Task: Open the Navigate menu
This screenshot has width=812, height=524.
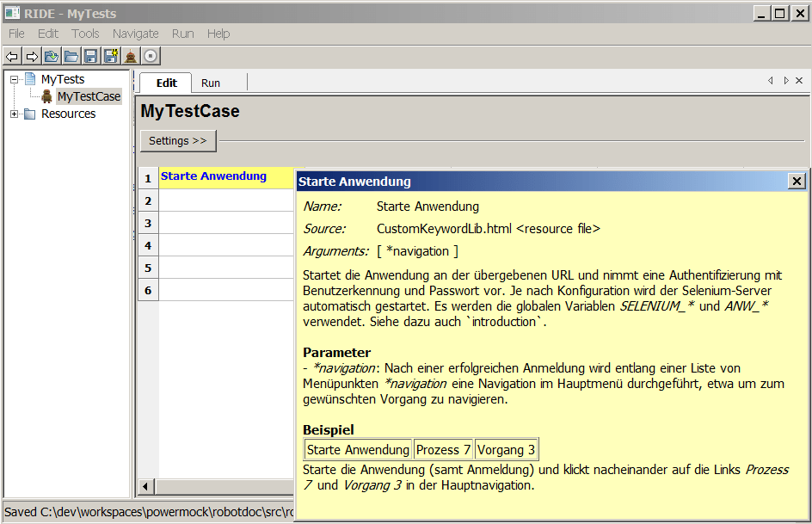Action: click(x=135, y=34)
